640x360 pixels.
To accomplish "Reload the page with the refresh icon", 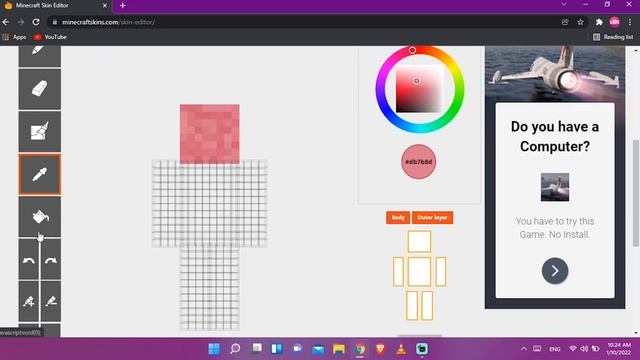I will click(x=36, y=22).
